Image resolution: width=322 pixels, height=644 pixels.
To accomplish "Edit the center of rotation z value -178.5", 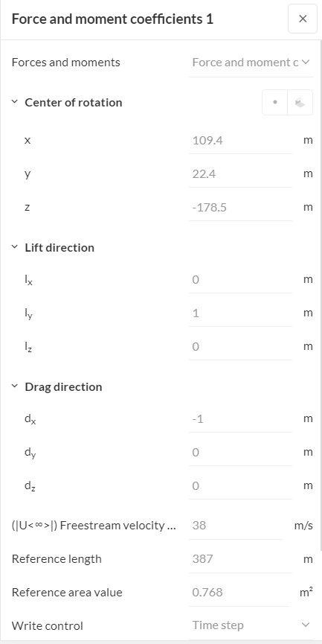I will [240, 208].
